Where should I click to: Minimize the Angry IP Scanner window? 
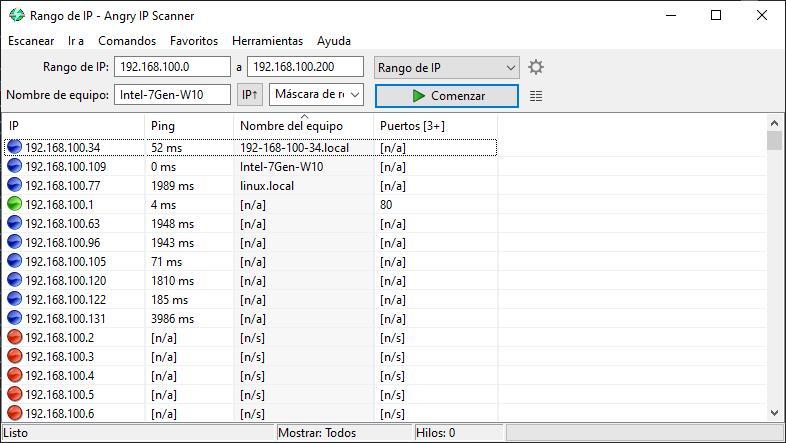tap(671, 15)
